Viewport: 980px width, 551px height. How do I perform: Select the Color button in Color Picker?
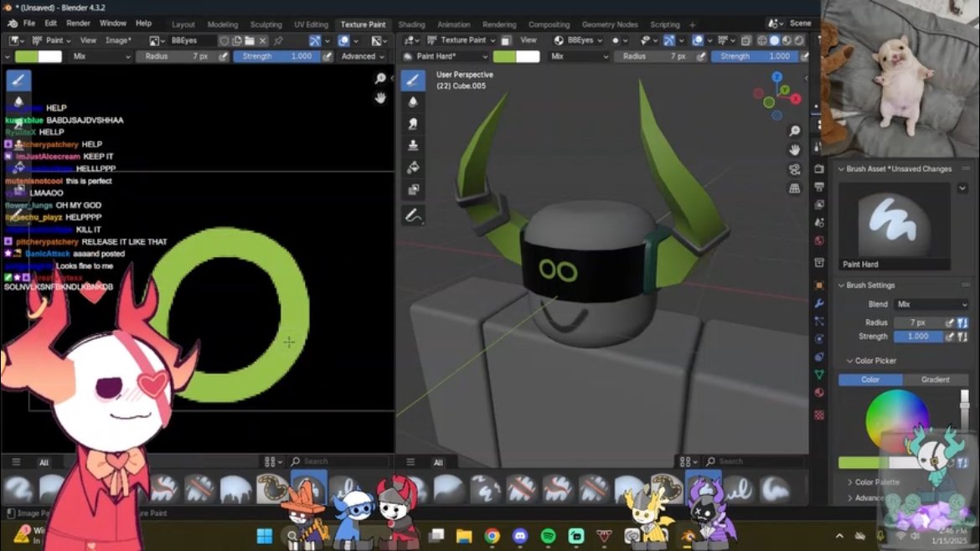pyautogui.click(x=870, y=380)
